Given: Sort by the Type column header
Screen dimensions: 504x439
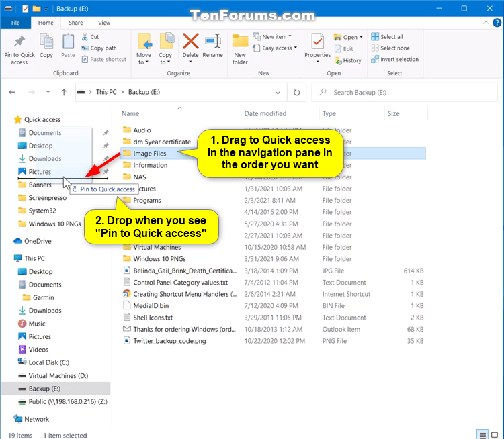Looking at the screenshot, I should pyautogui.click(x=329, y=113).
